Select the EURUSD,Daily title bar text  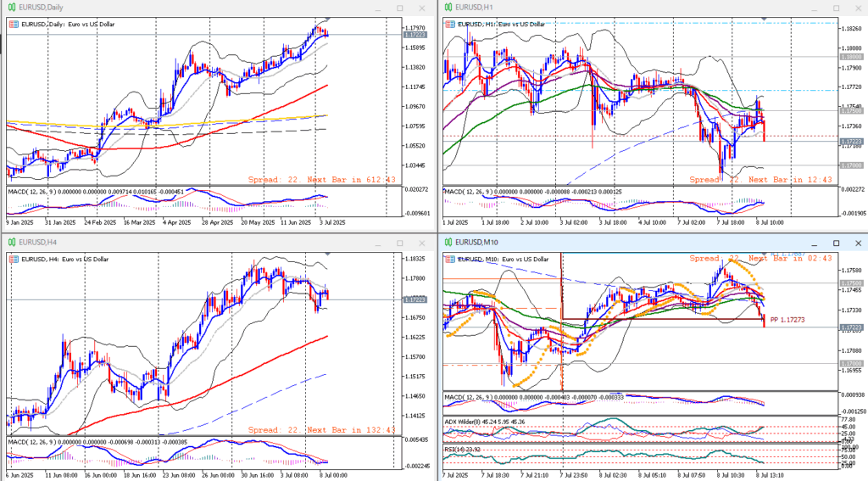[41, 8]
